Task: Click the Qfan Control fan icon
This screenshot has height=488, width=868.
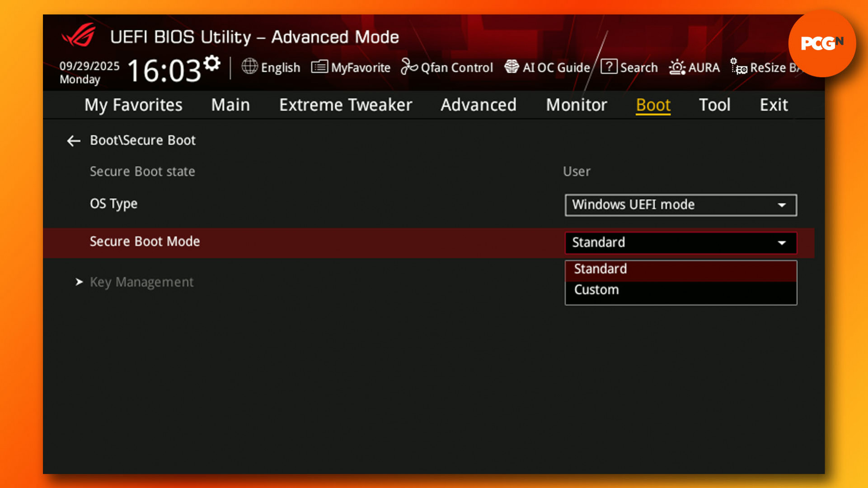Action: pos(409,67)
